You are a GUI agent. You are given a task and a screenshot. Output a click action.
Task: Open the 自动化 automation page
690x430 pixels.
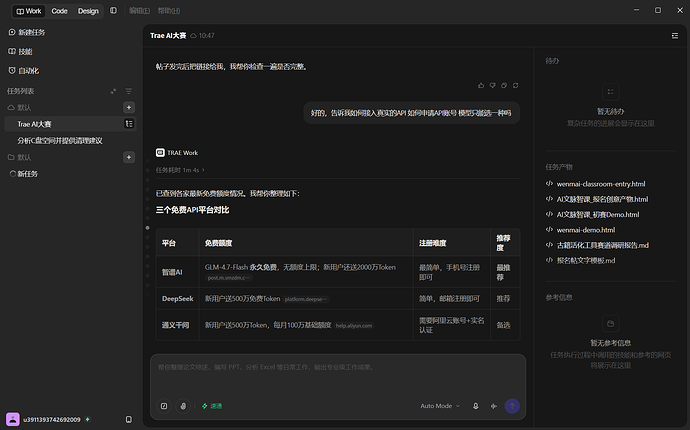(24, 70)
